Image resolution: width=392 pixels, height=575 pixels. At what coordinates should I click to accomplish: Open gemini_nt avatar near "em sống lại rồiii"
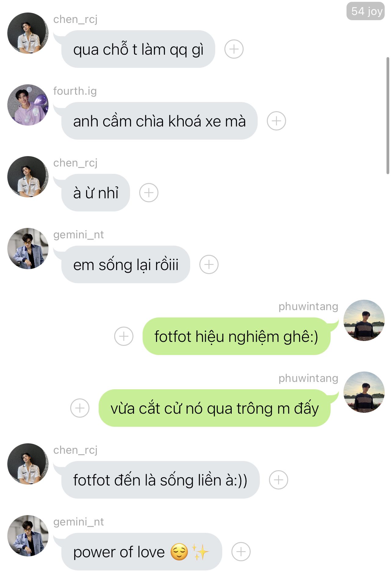(x=28, y=248)
